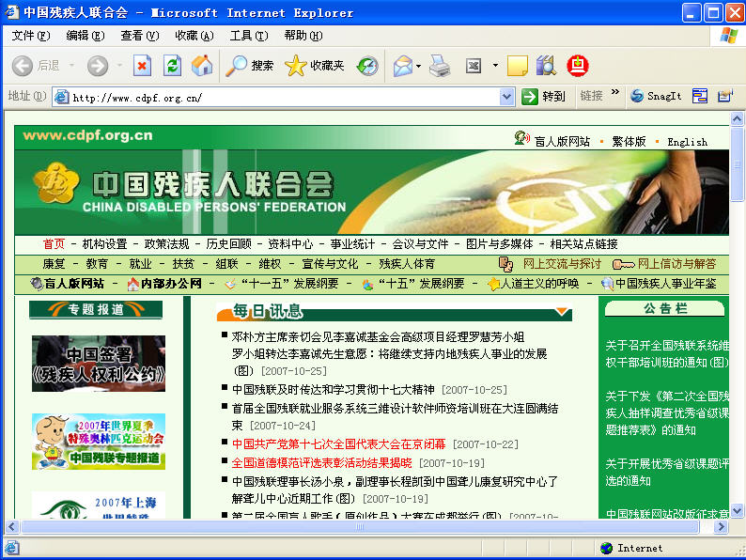
Task: Open the History clock icon
Action: click(367, 66)
